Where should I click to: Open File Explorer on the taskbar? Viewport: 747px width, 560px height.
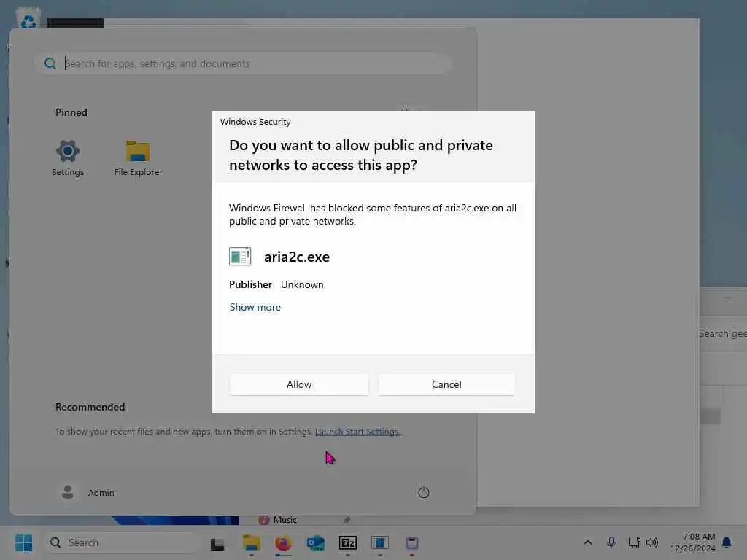(x=251, y=542)
